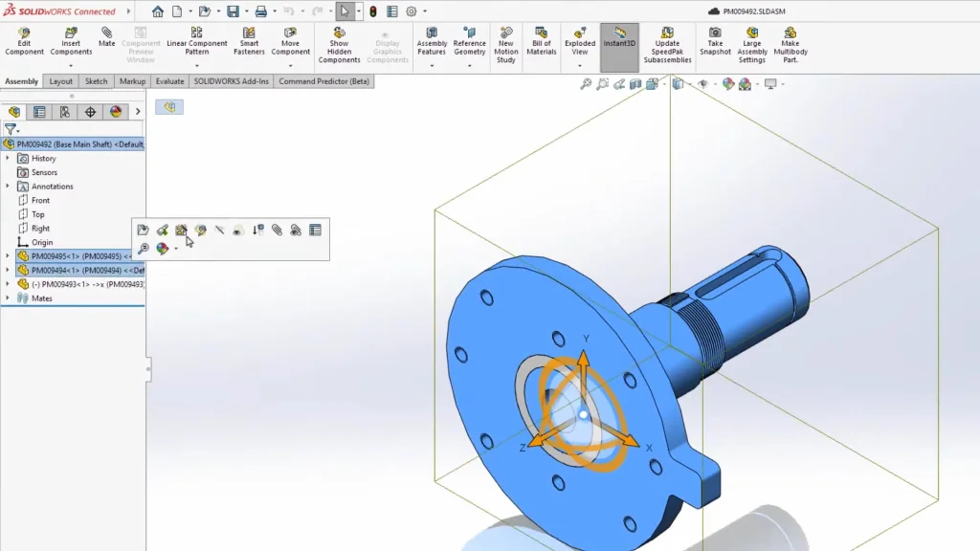Open the ConfigurationManager panel tab

[65, 112]
